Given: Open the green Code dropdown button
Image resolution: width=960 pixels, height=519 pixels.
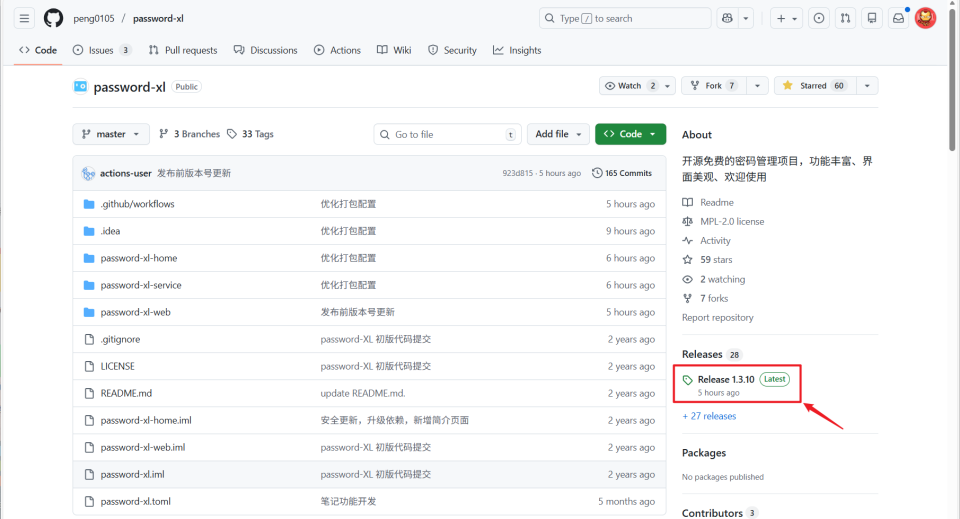Looking at the screenshot, I should 631,134.
